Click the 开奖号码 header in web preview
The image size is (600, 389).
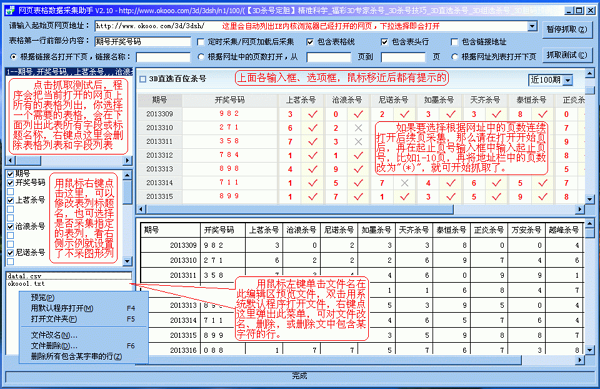coord(230,100)
